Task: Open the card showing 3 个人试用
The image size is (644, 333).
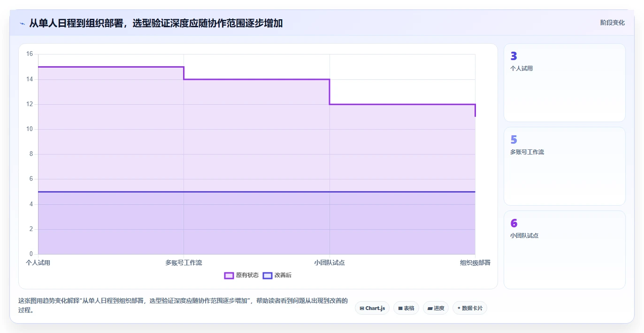Action: [x=565, y=83]
